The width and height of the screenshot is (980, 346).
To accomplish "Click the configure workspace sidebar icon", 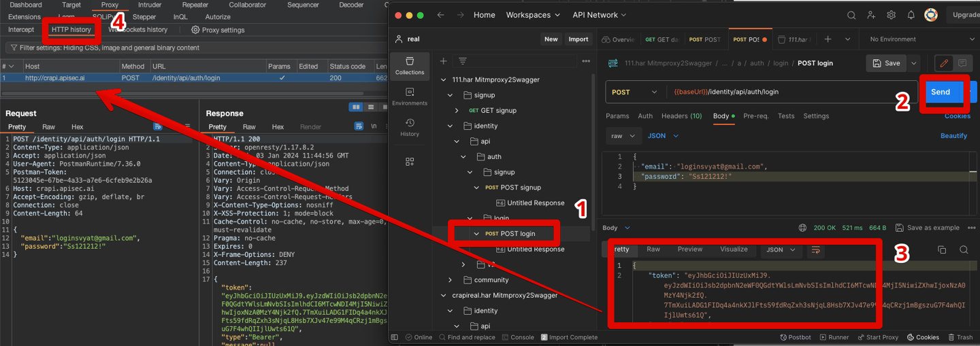I will (410, 162).
